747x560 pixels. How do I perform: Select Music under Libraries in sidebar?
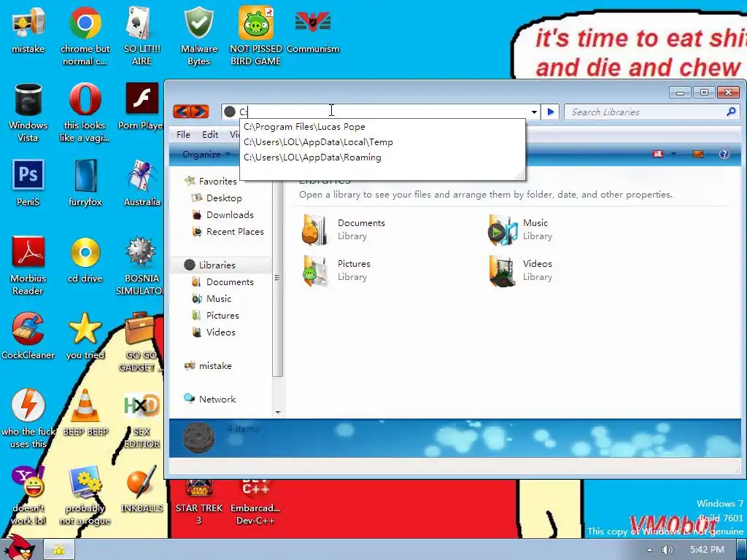(212, 298)
